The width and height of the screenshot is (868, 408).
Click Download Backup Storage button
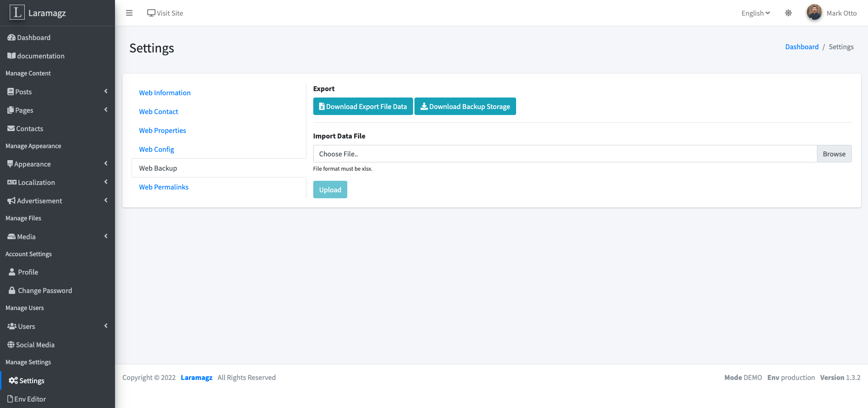pos(465,106)
